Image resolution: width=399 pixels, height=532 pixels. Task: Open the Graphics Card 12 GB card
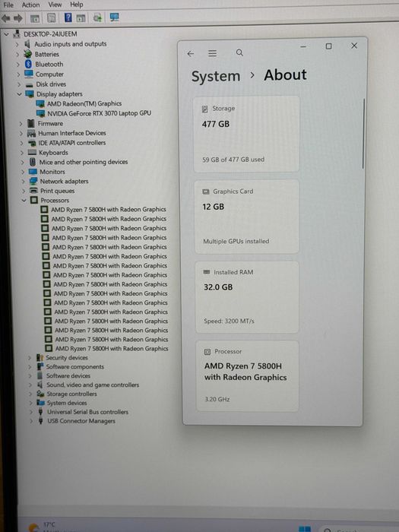(x=247, y=217)
